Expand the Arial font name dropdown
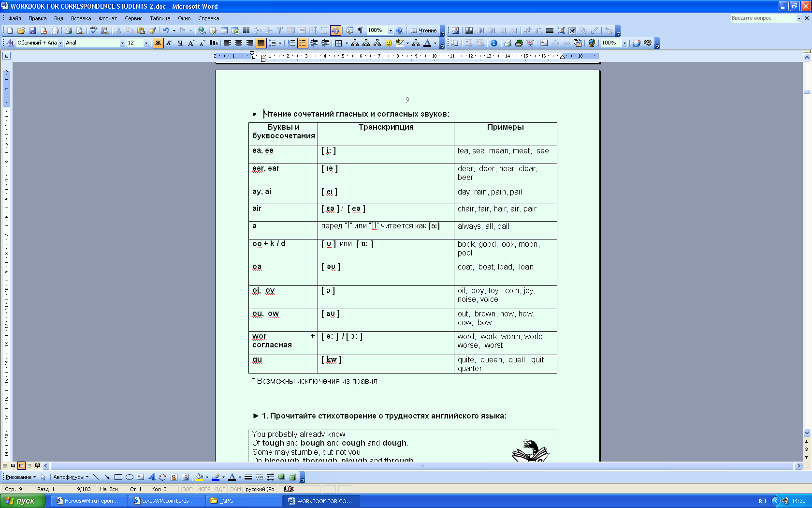 122,43
